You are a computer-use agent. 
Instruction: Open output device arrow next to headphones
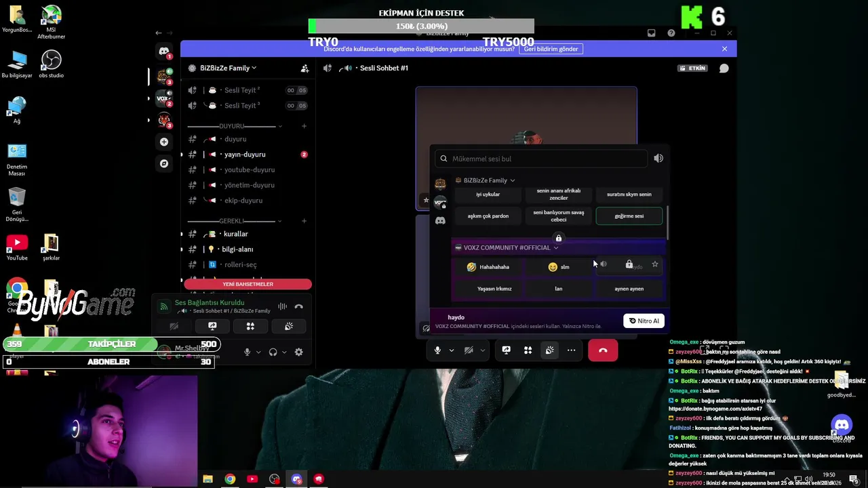click(x=284, y=352)
